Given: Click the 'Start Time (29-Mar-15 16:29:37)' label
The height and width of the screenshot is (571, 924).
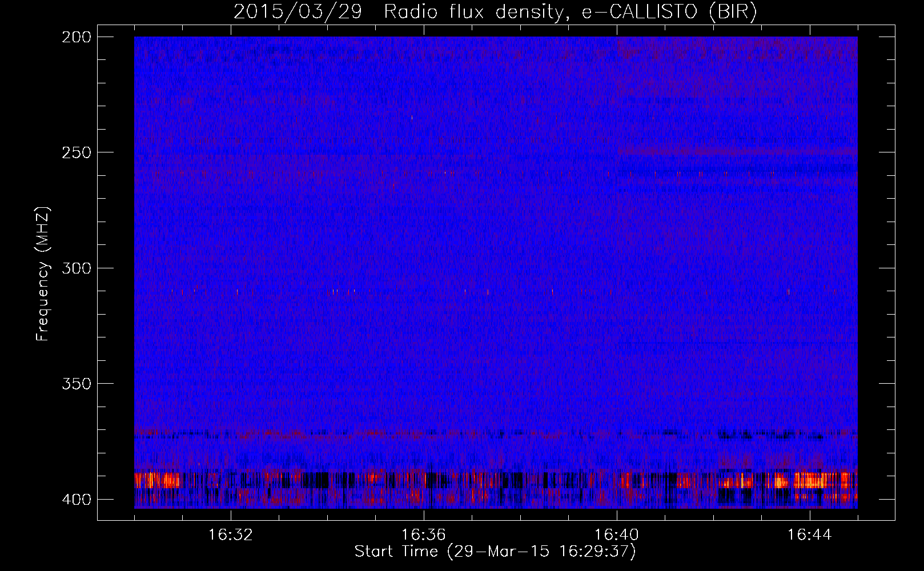Looking at the screenshot, I should pos(495,552).
